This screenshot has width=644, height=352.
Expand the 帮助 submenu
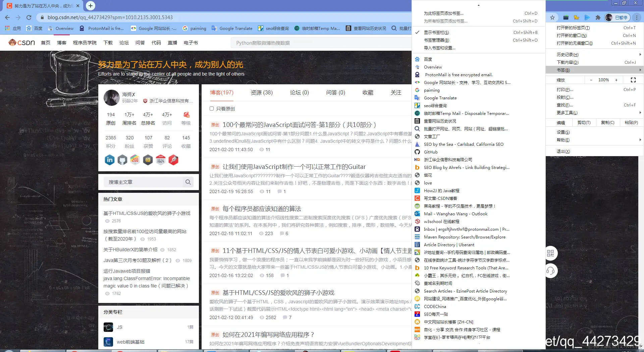595,140
